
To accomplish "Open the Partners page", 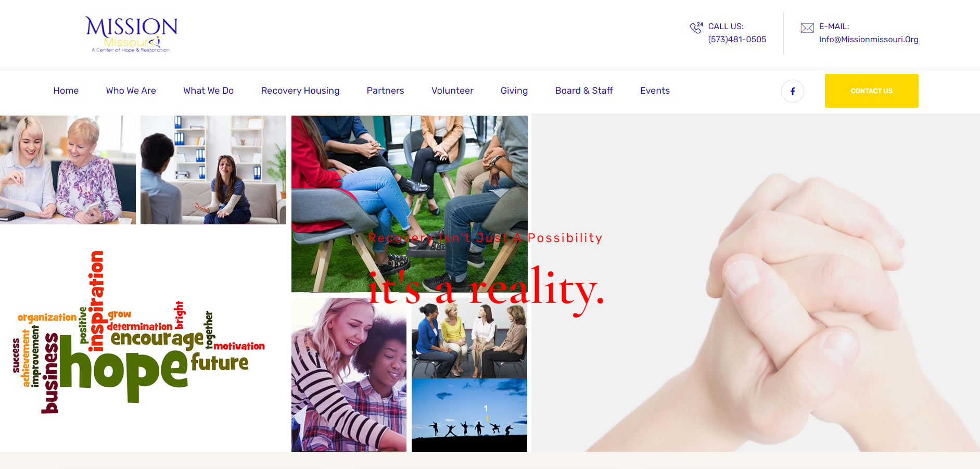I will click(x=386, y=91).
